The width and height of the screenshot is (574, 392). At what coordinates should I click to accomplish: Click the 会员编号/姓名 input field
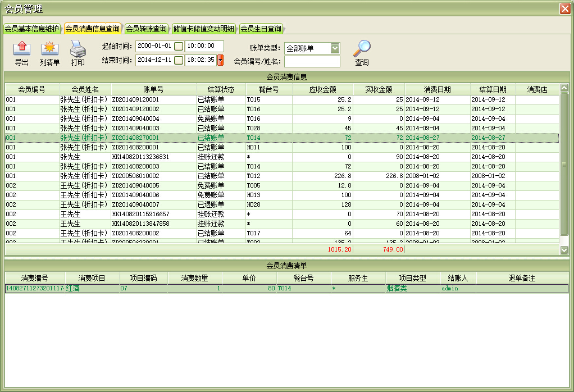pos(312,61)
